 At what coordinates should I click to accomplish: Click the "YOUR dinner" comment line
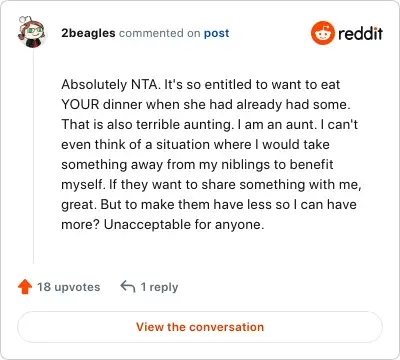point(206,104)
